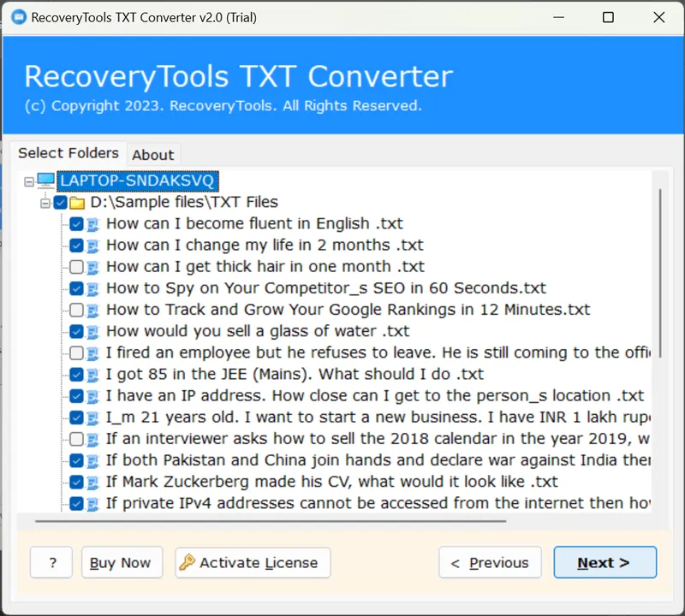
Task: Check the 'I fired an employee' checkbox
Action: click(x=76, y=352)
